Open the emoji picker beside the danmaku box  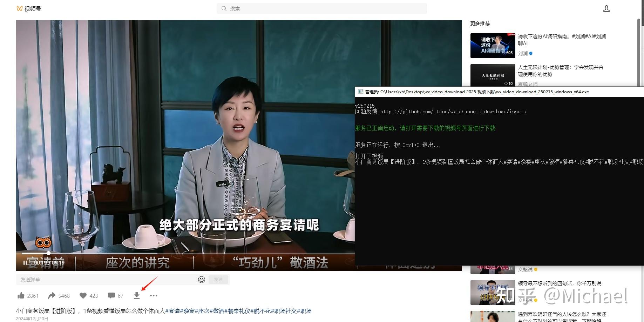(x=201, y=280)
